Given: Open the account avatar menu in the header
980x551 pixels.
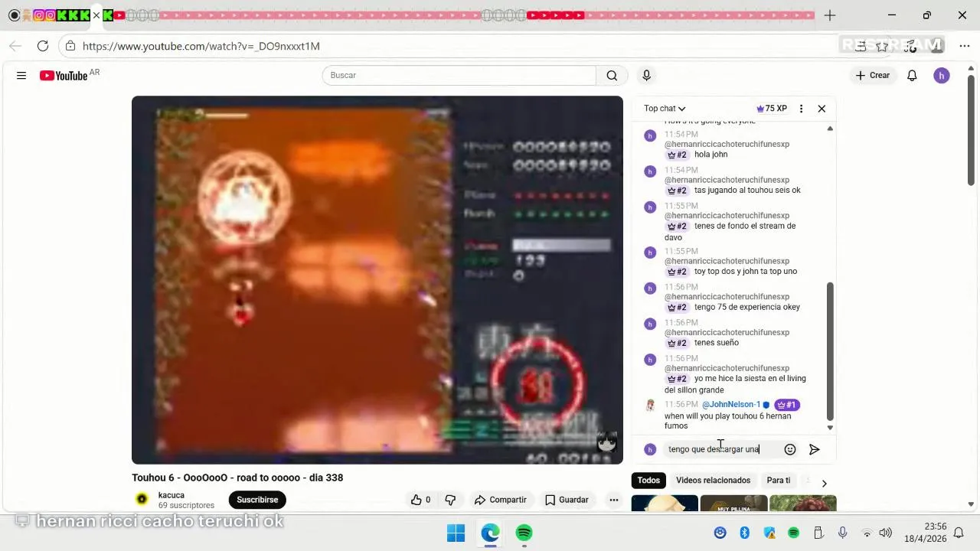Looking at the screenshot, I should [x=942, y=75].
